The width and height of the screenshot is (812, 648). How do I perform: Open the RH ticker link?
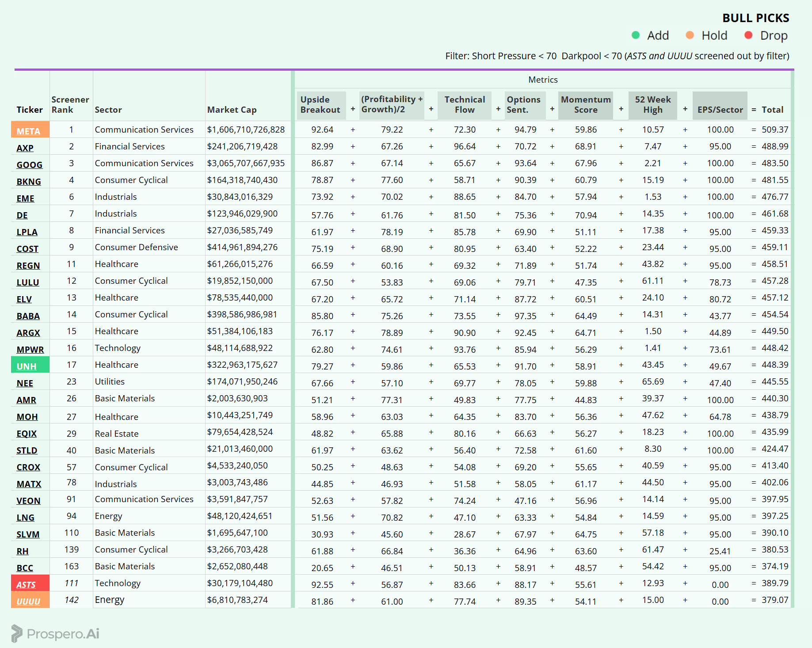point(23,551)
